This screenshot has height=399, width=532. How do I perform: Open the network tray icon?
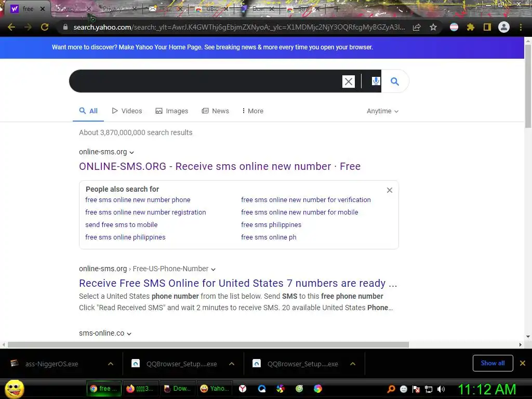coord(429,389)
